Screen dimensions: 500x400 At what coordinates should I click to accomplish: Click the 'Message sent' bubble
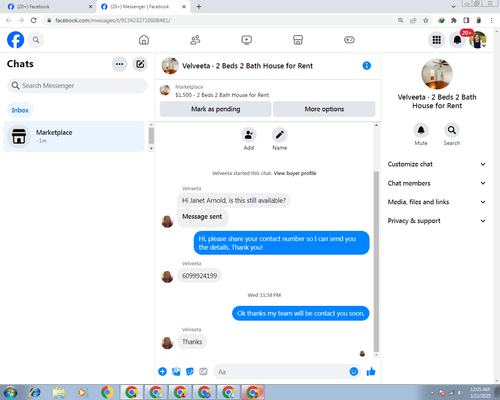click(202, 217)
